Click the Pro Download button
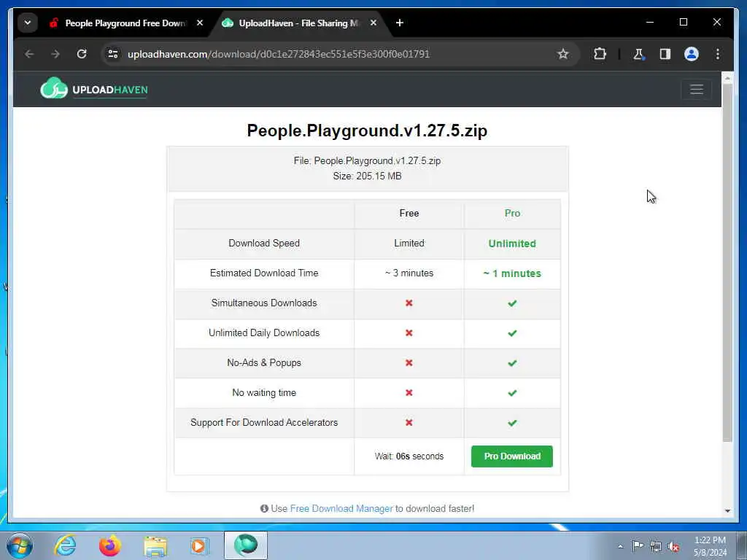This screenshot has height=560, width=747. (x=511, y=456)
